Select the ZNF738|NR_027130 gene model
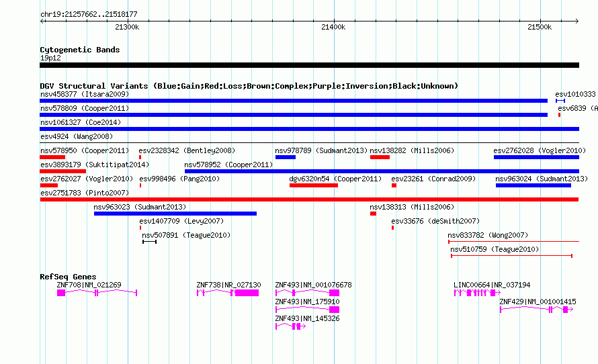 coord(228,293)
